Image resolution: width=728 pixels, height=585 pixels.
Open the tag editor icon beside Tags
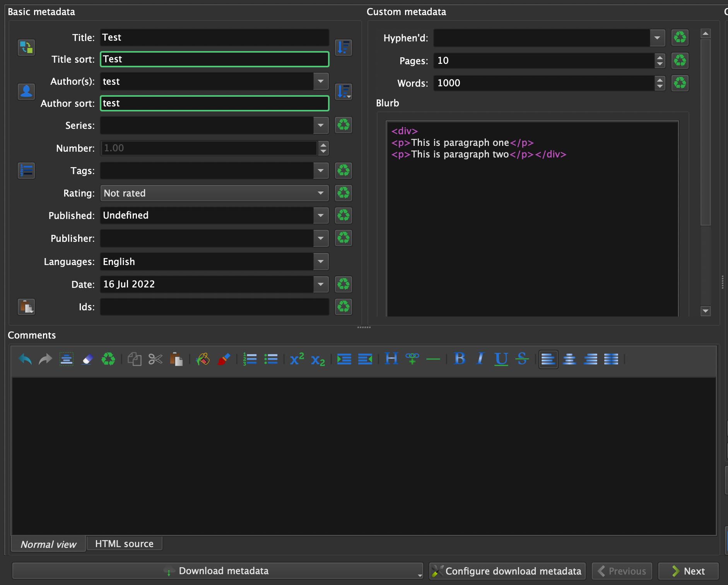[26, 171]
